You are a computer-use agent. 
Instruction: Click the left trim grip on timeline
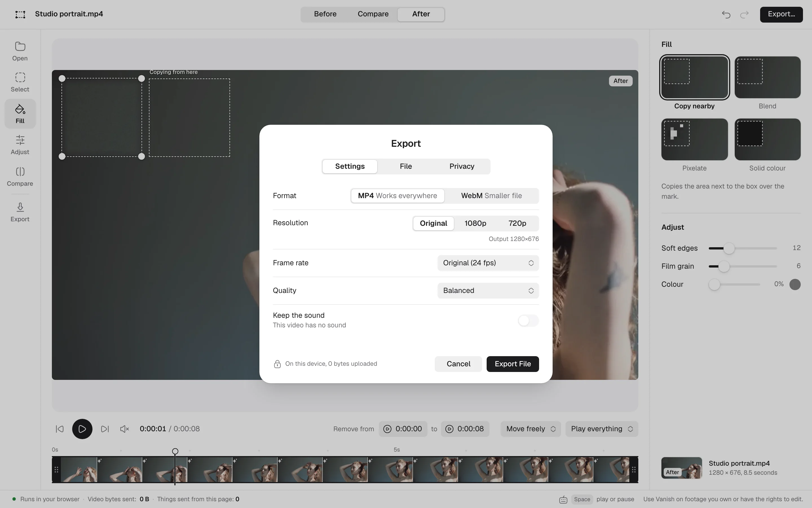click(x=56, y=469)
